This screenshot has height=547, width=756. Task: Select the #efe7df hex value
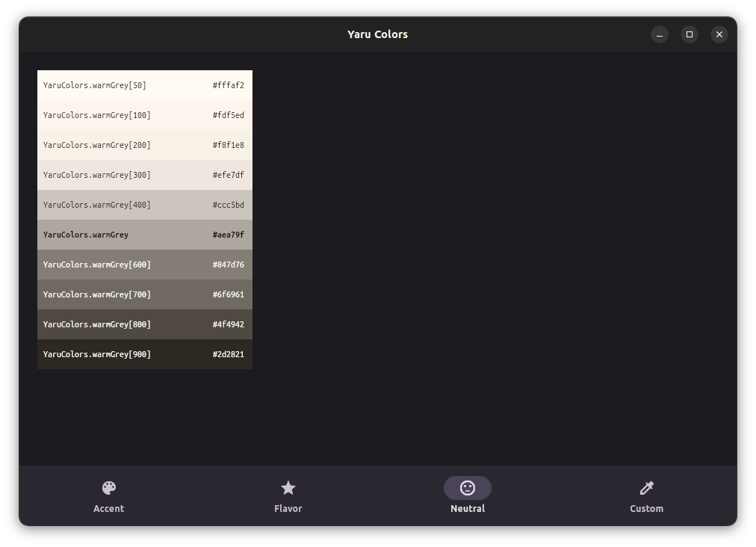tap(229, 175)
